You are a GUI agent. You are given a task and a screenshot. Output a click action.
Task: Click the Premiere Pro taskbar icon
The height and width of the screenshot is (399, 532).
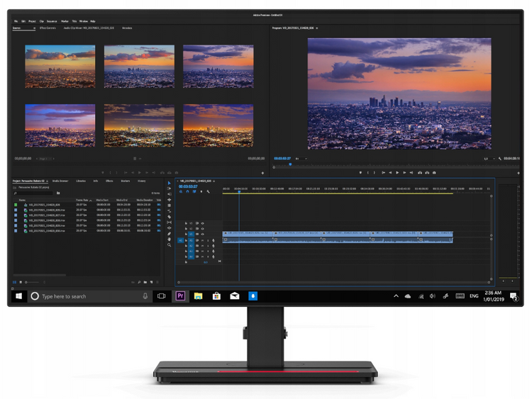(x=180, y=296)
